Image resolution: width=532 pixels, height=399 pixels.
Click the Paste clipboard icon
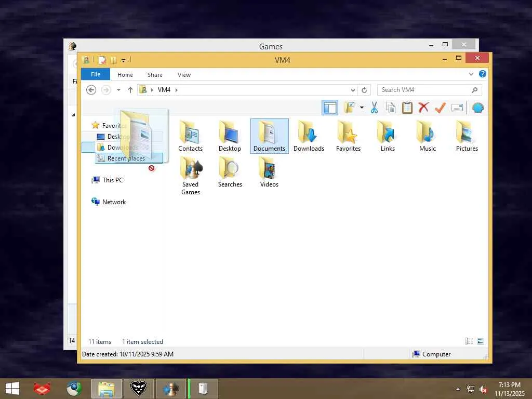click(x=407, y=108)
